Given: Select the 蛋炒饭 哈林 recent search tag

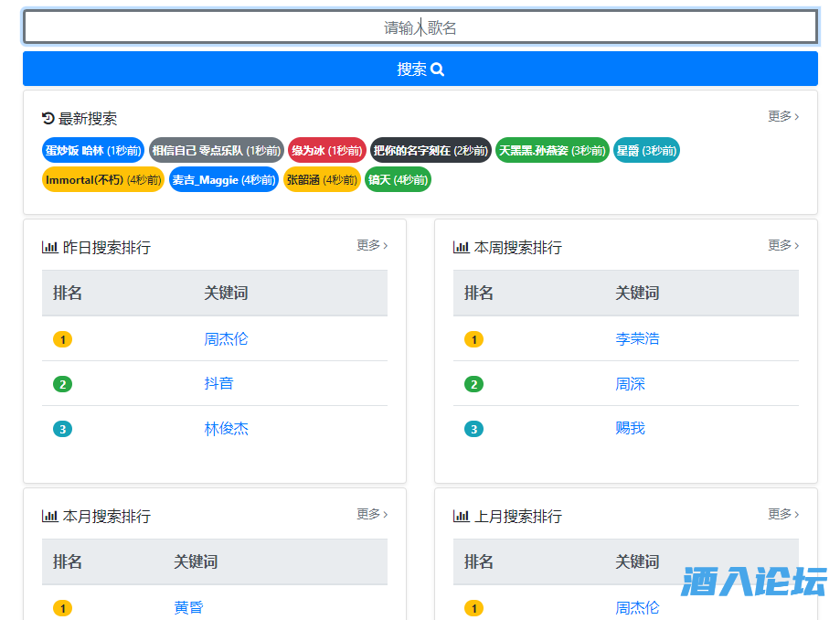Looking at the screenshot, I should pos(92,150).
